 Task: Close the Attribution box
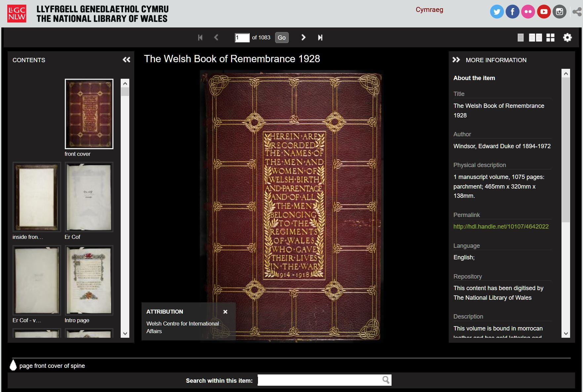225,312
